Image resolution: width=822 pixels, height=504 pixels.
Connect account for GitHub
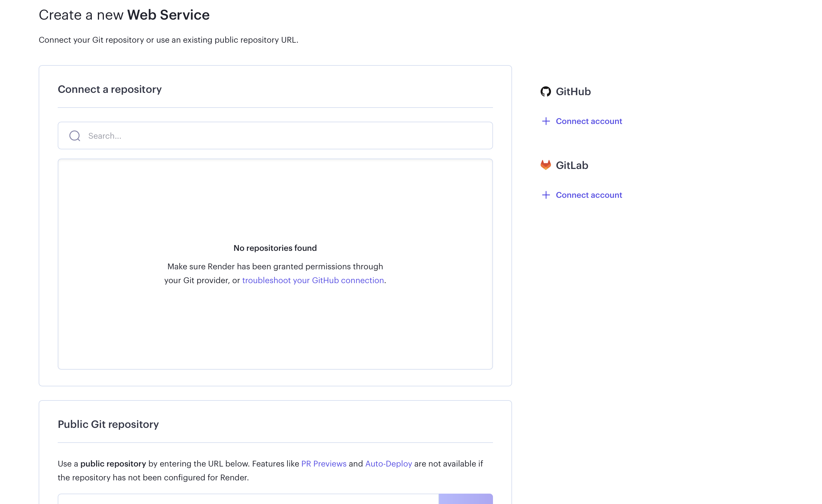(x=589, y=121)
